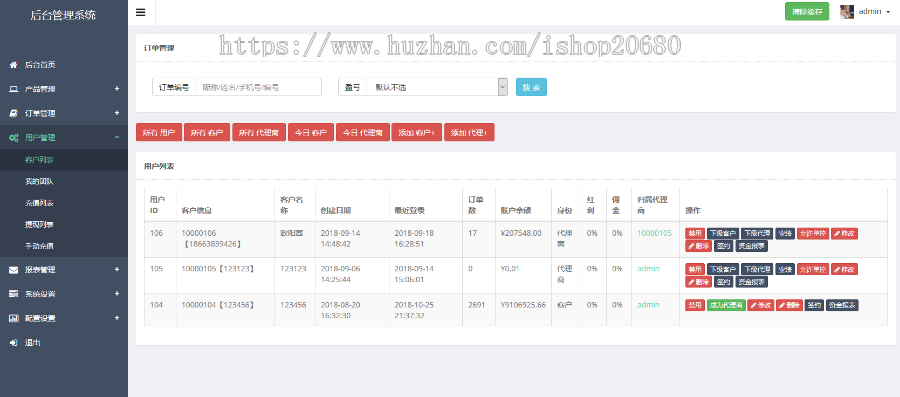Toggle the hamburger sidebar menu icon
This screenshot has height=397, width=900.
141,13
